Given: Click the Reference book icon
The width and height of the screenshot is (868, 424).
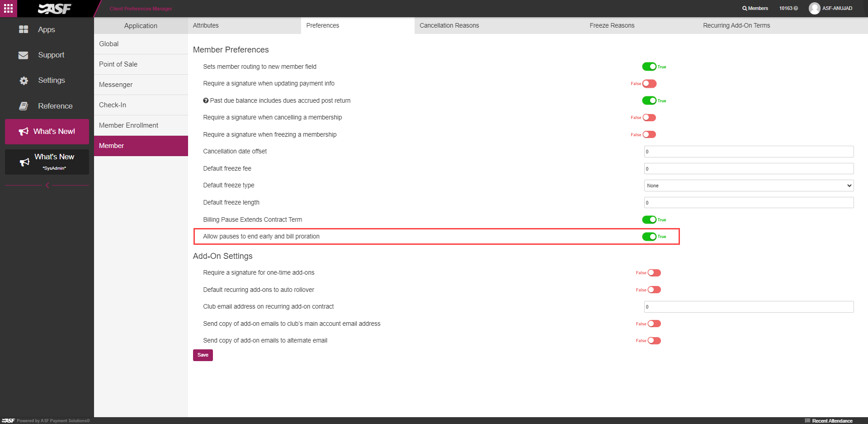Looking at the screenshot, I should coord(24,106).
